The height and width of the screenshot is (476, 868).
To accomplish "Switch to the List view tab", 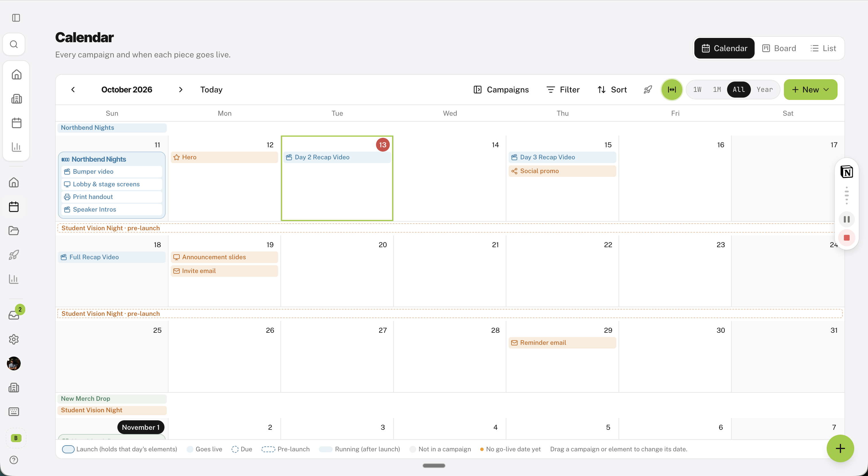I will point(823,48).
